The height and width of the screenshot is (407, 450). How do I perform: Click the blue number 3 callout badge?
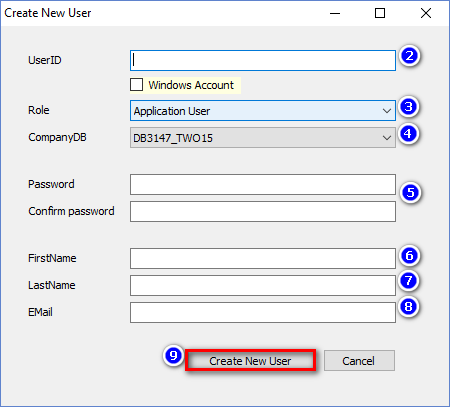tap(408, 107)
